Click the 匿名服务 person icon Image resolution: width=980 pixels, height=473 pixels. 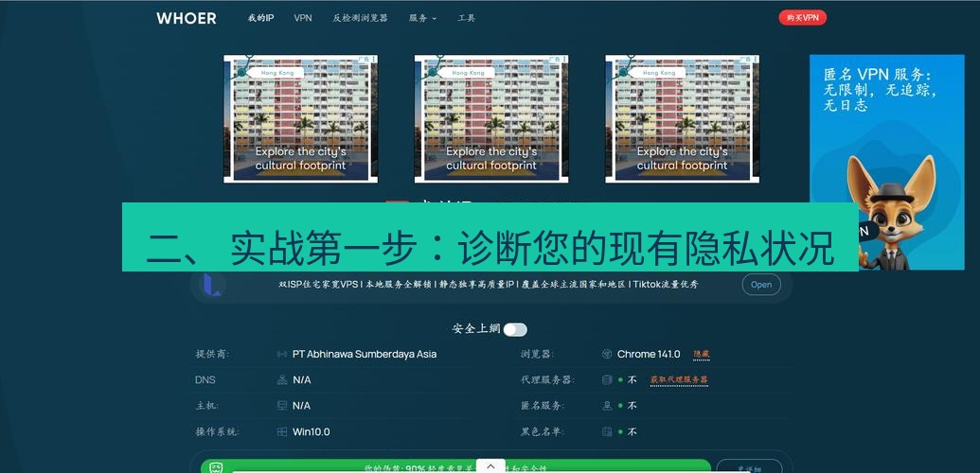[606, 406]
